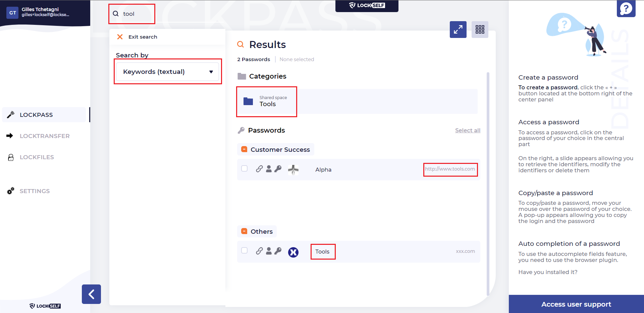Click Select all link
This screenshot has width=644, height=313.
click(468, 130)
